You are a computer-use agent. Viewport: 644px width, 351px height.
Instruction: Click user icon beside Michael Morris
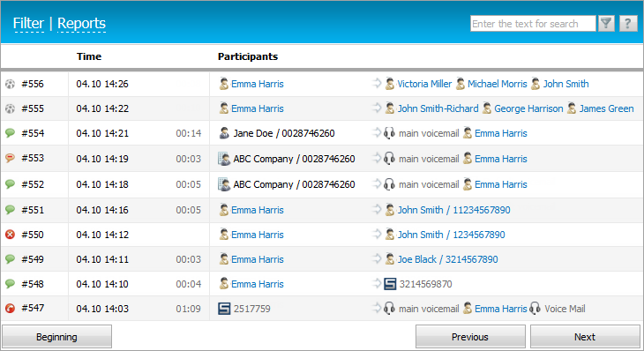pos(461,84)
